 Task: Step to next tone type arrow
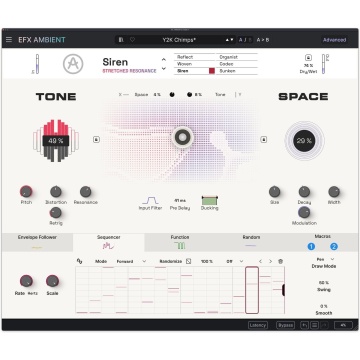pos(164,69)
